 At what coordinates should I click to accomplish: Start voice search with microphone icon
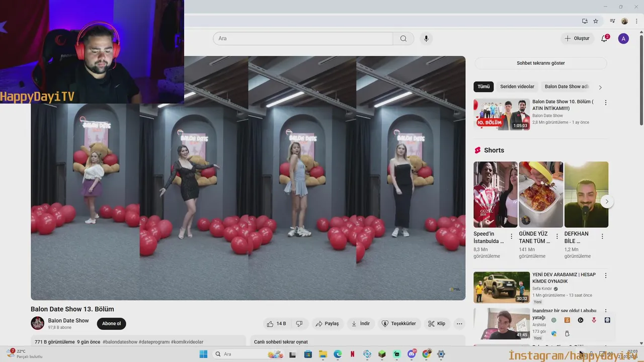[427, 39]
